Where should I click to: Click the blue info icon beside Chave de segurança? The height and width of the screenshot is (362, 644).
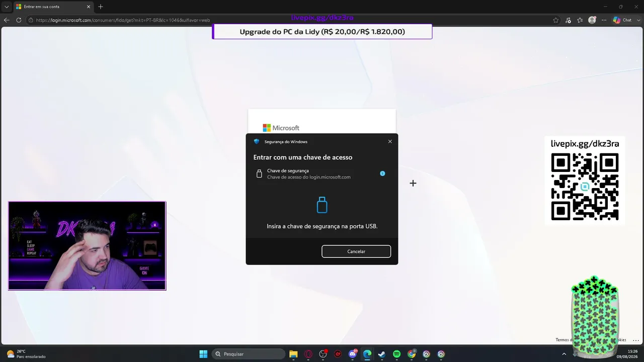click(x=382, y=173)
